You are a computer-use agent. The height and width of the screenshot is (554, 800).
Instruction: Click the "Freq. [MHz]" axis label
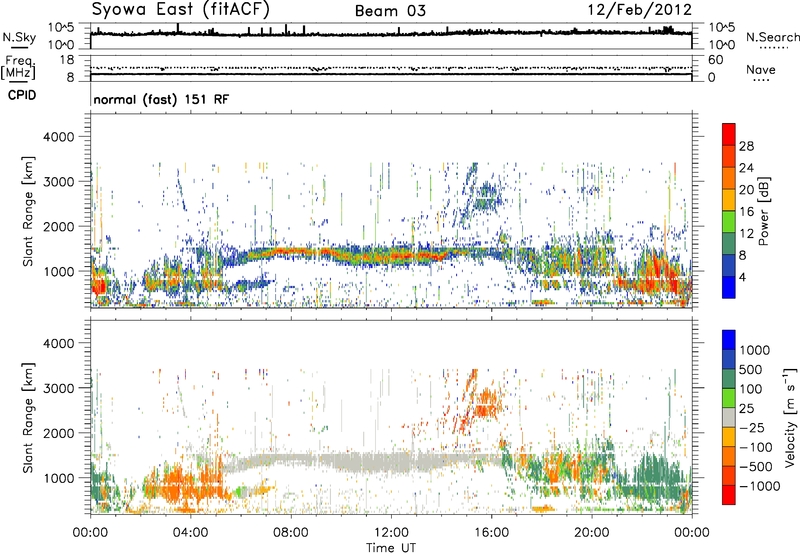pyautogui.click(x=18, y=68)
